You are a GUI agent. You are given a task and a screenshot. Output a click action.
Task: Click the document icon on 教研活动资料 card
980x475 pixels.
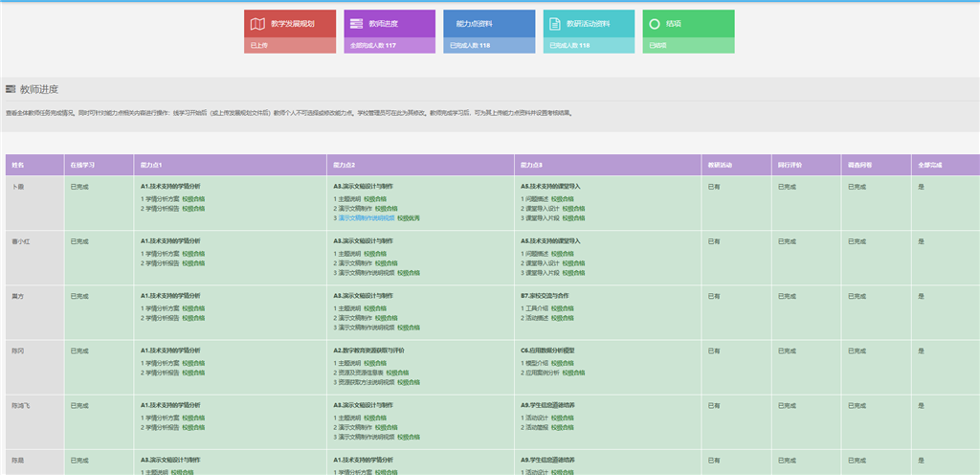click(554, 24)
